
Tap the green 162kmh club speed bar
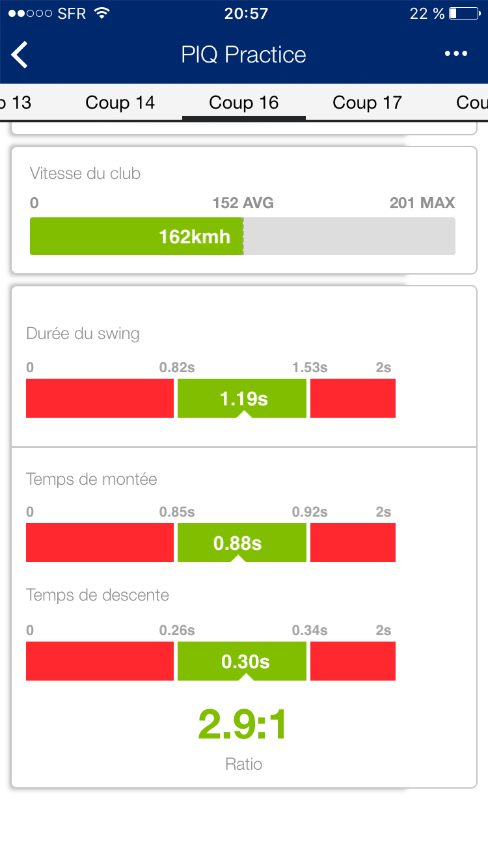[x=137, y=236]
